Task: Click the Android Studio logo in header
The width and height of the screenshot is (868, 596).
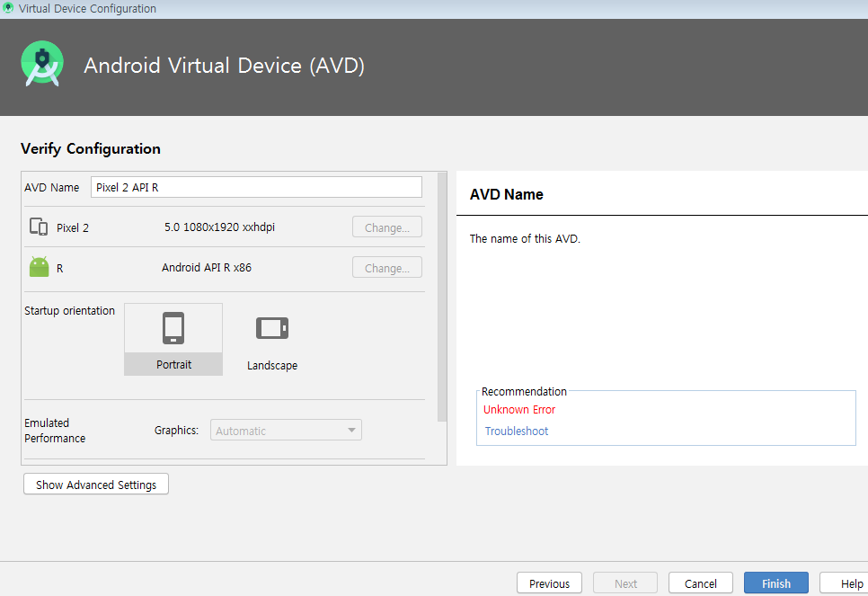Action: (x=42, y=64)
